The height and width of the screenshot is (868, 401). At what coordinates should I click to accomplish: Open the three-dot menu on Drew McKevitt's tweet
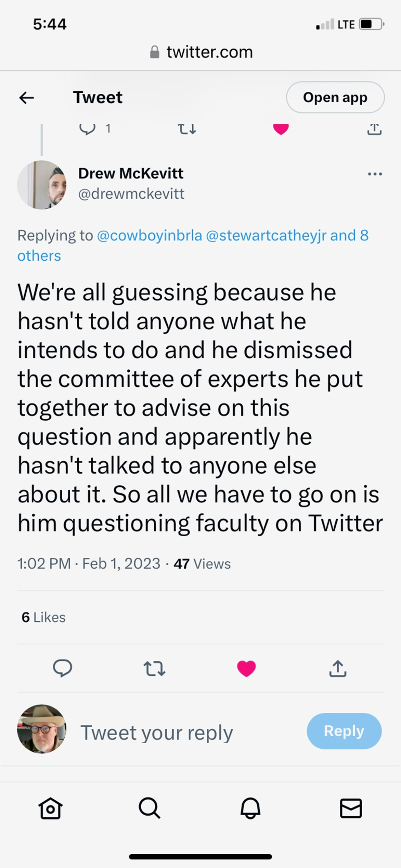coord(375,174)
